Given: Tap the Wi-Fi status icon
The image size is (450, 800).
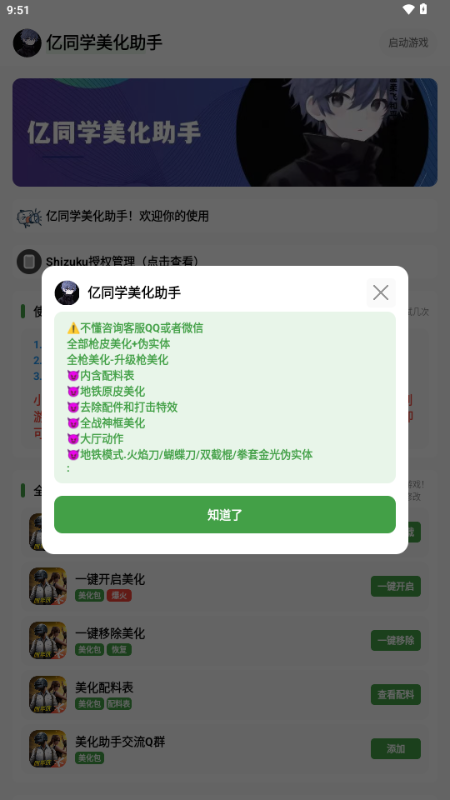Looking at the screenshot, I should click(408, 9).
